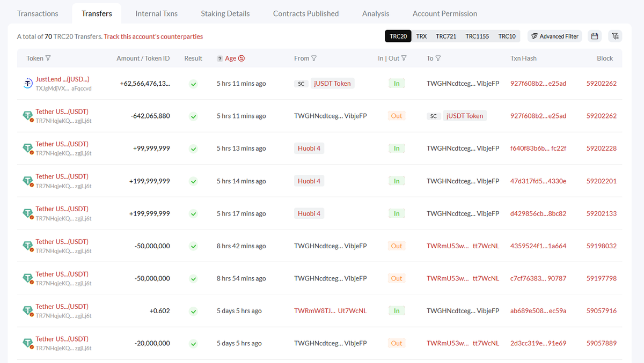Open Tether USDT link in -642,065,880 row
644x363 pixels.
(62, 112)
